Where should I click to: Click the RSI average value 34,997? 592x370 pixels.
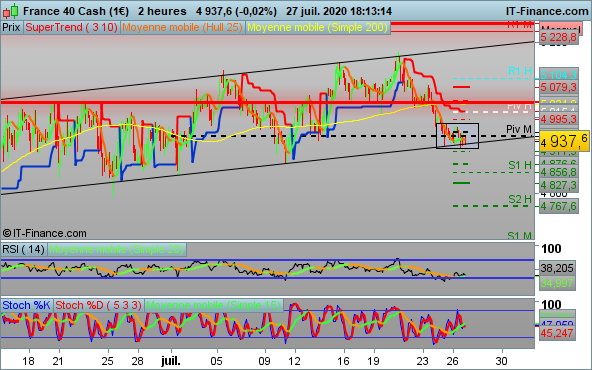(x=557, y=283)
